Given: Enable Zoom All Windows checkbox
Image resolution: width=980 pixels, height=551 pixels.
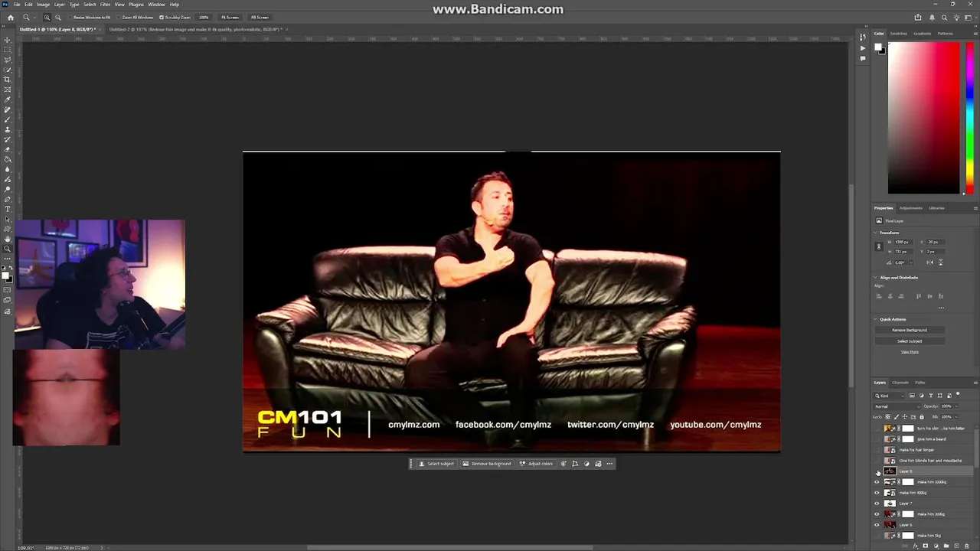Looking at the screenshot, I should click(x=119, y=17).
